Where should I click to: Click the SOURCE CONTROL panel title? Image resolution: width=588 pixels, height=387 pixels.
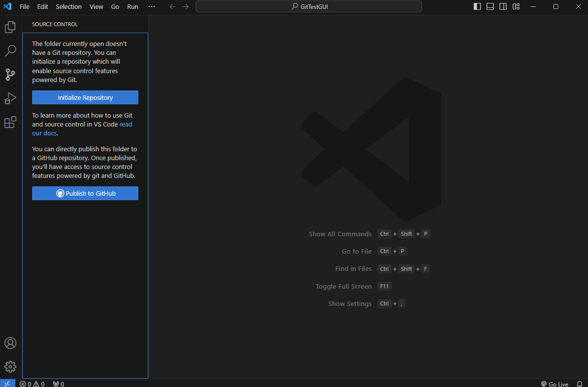55,24
